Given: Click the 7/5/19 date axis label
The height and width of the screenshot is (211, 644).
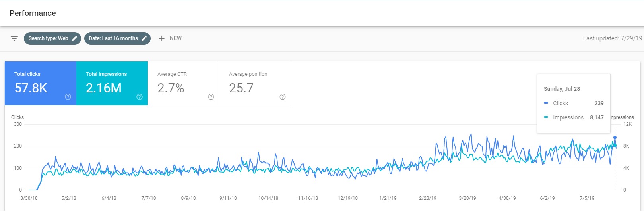Looking at the screenshot, I should coord(587,198).
